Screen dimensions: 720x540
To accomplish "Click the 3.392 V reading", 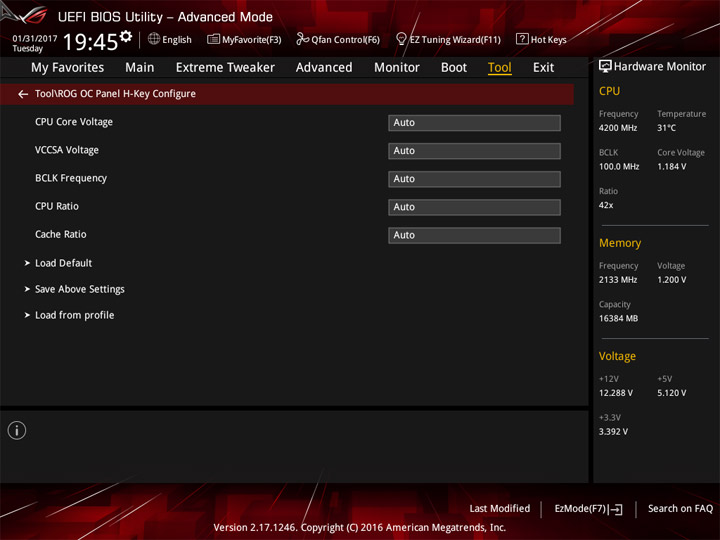I will 613,432.
